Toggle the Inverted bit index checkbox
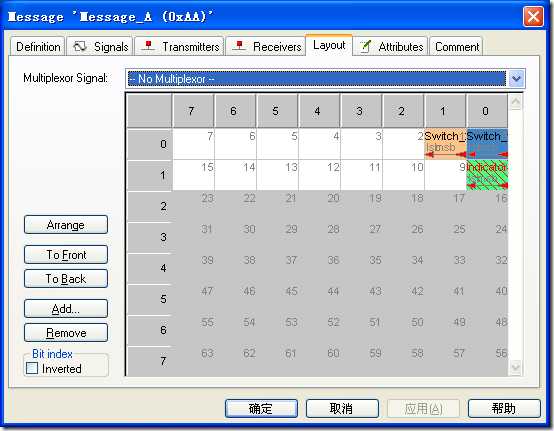 32,368
